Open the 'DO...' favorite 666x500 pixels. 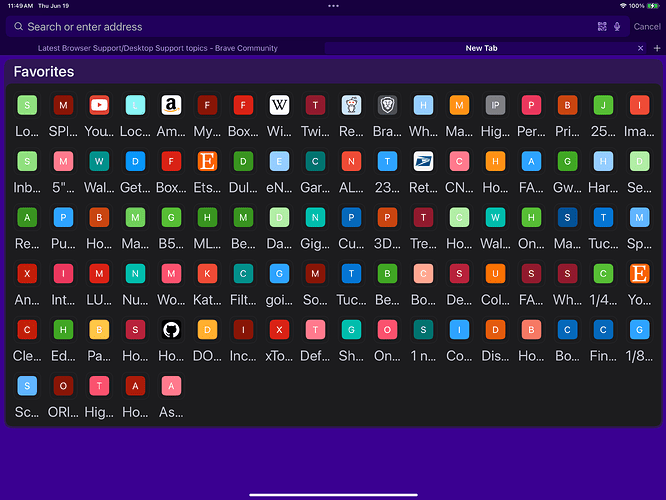tap(207, 330)
